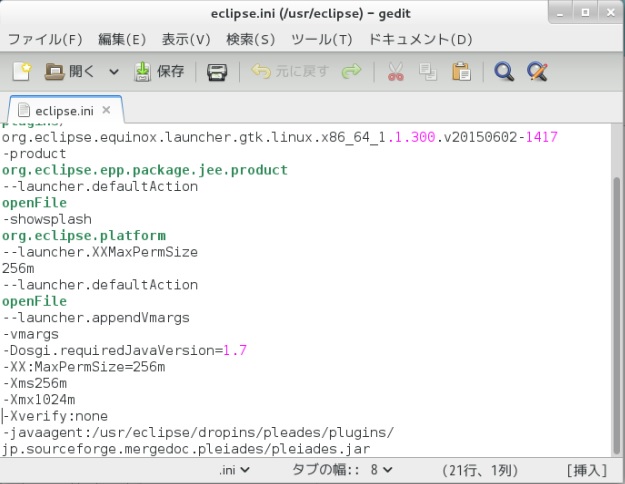
Task: Open find and replace icon
Action: [537, 72]
